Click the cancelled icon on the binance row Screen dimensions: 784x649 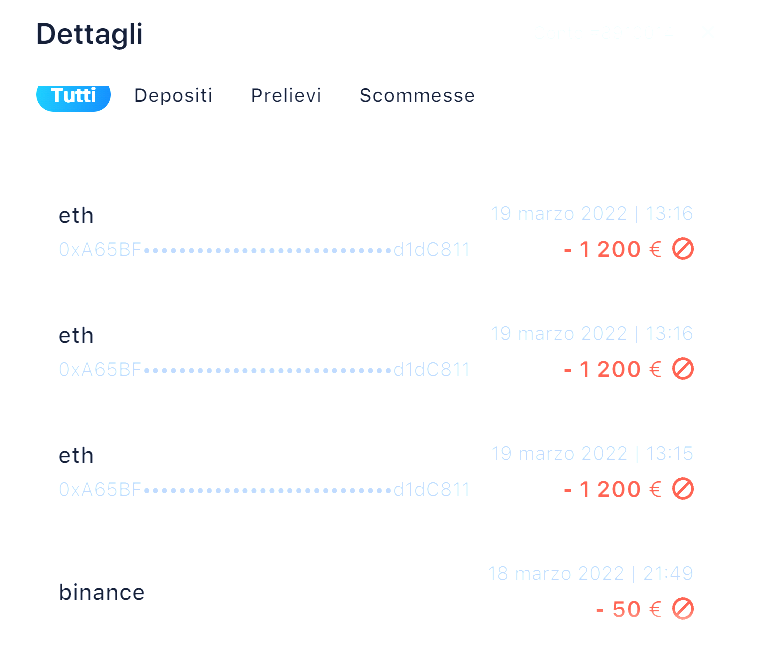click(683, 608)
